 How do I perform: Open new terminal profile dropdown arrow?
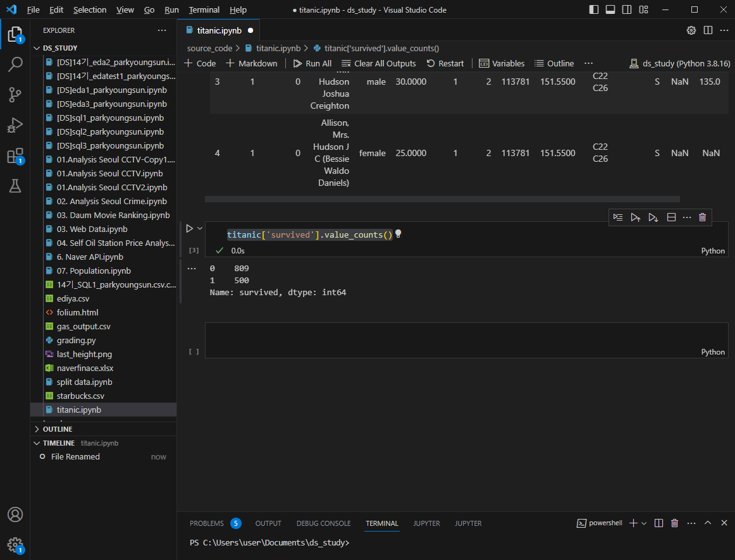pos(644,523)
